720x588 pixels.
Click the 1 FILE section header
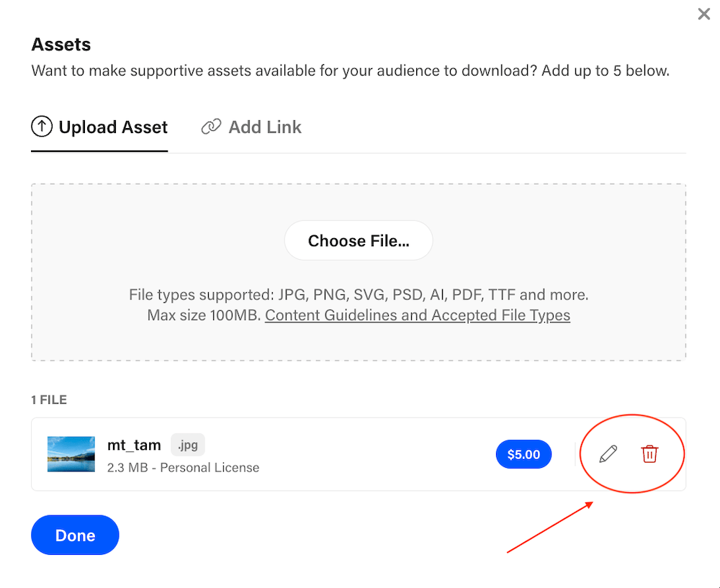pos(49,399)
